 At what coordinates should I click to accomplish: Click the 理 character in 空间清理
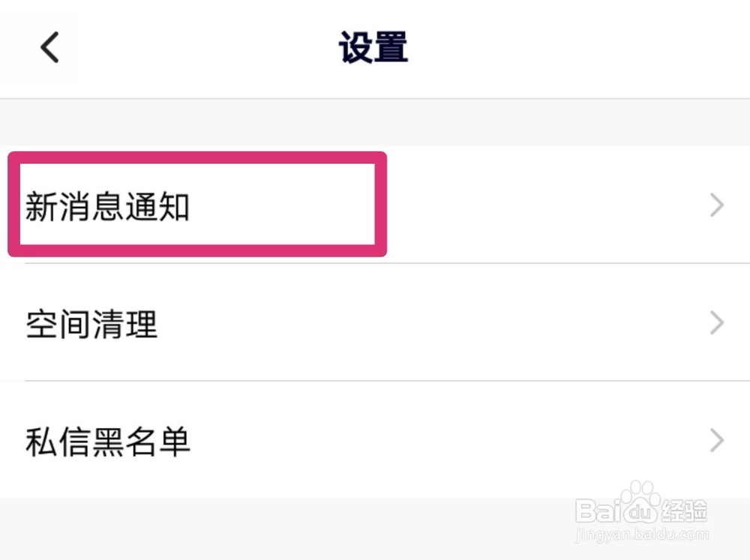141,325
